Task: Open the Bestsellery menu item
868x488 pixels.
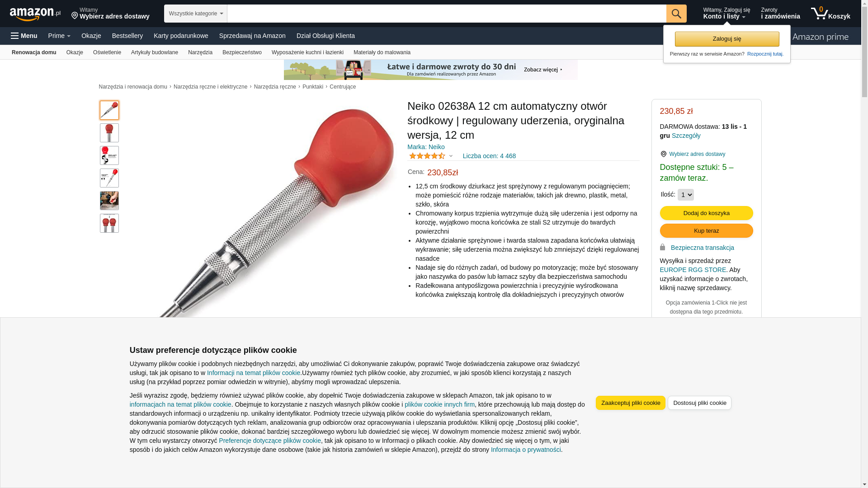Action: 127,36
